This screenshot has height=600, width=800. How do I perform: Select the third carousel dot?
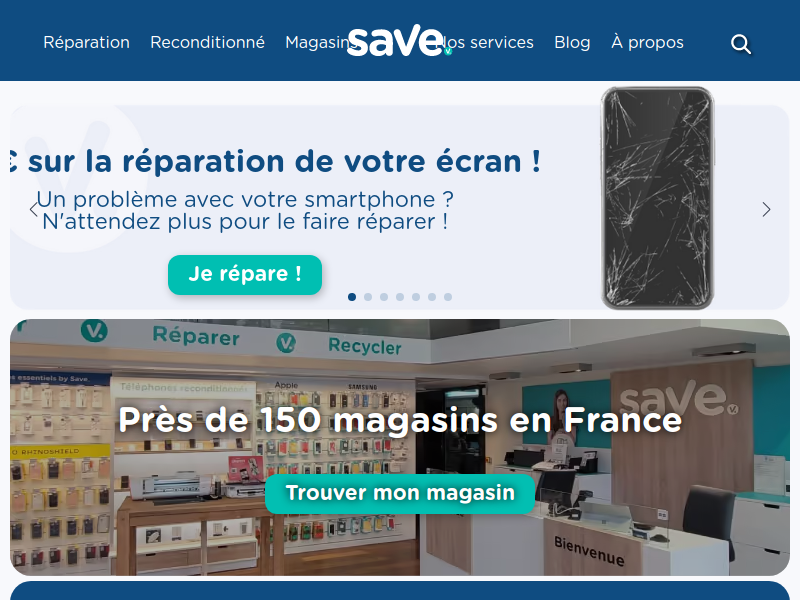(x=384, y=297)
